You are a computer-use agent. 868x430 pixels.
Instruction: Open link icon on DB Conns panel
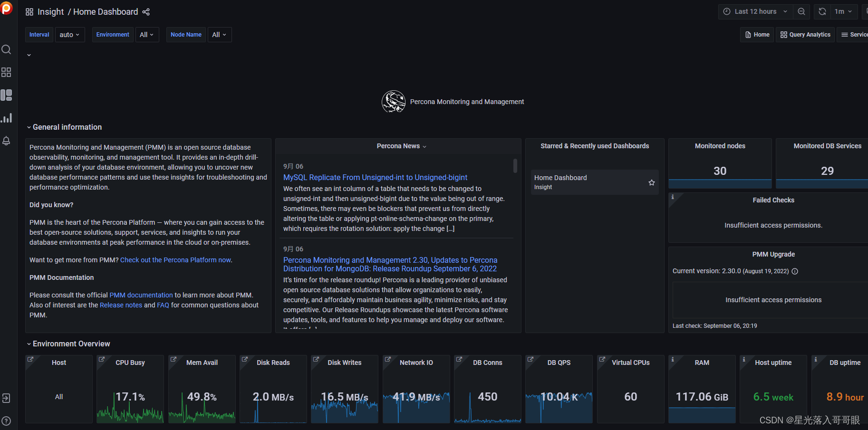click(459, 359)
